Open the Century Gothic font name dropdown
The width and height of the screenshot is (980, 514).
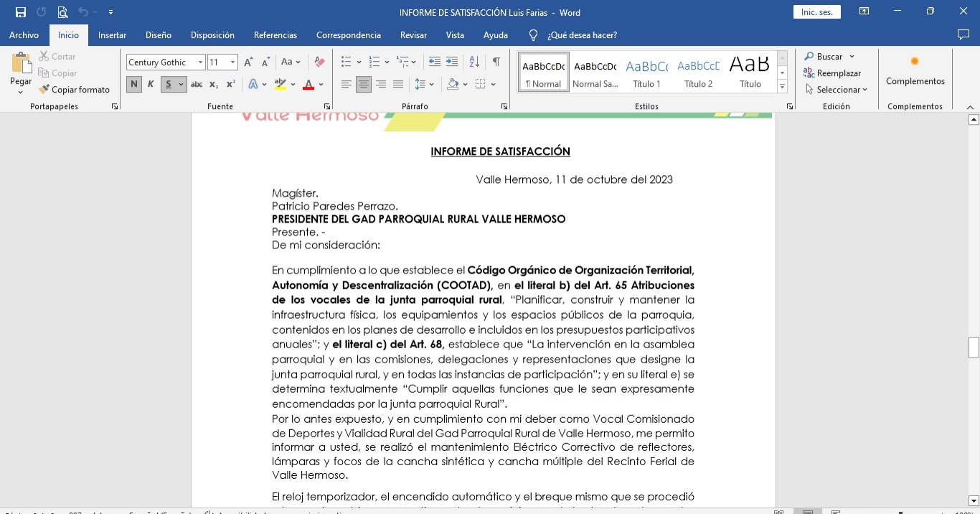[x=200, y=62]
